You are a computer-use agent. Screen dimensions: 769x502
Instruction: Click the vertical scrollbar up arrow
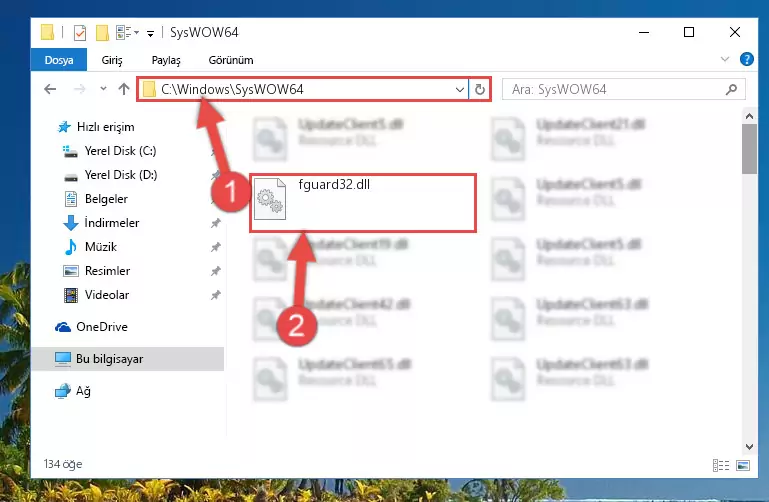(749, 116)
